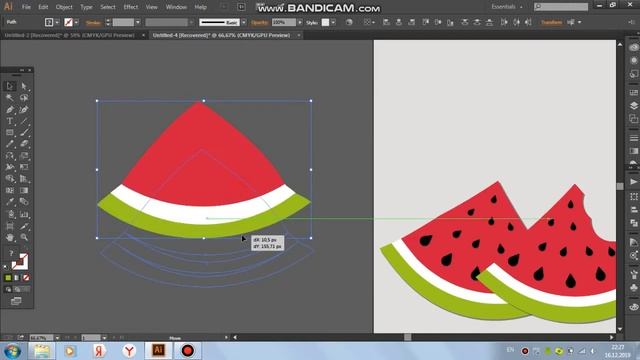The width and height of the screenshot is (640, 360).
Task: Open the fill color dropdown in control bar
Action: point(57,22)
